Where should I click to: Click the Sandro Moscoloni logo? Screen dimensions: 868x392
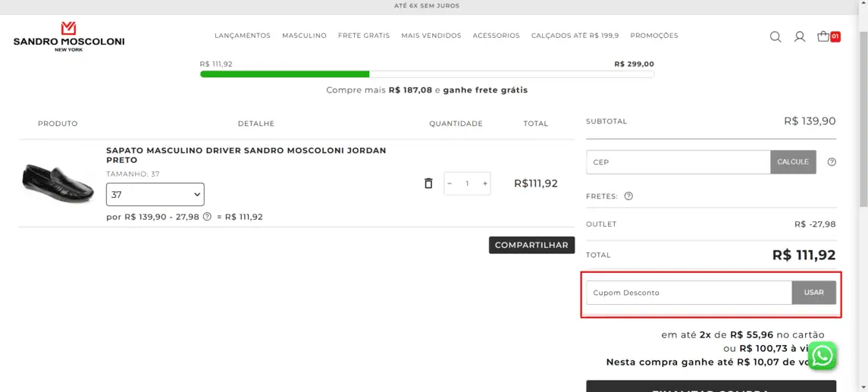point(69,37)
